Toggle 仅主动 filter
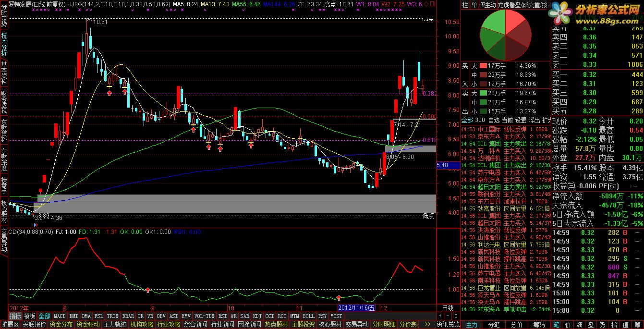 click(488, 5)
